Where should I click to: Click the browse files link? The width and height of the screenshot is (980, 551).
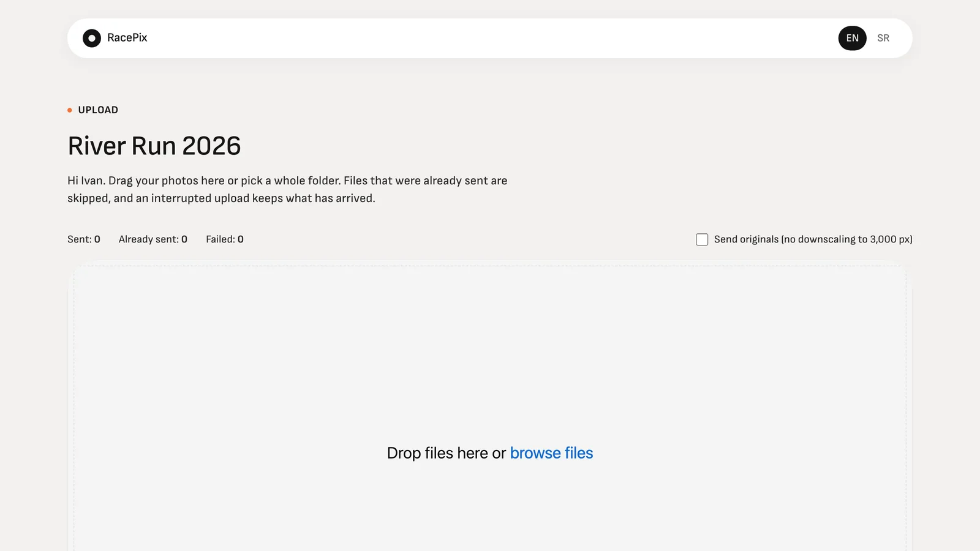click(x=551, y=453)
